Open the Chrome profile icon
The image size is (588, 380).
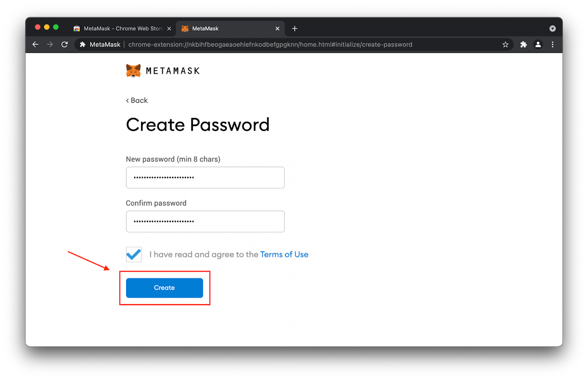pyautogui.click(x=538, y=45)
